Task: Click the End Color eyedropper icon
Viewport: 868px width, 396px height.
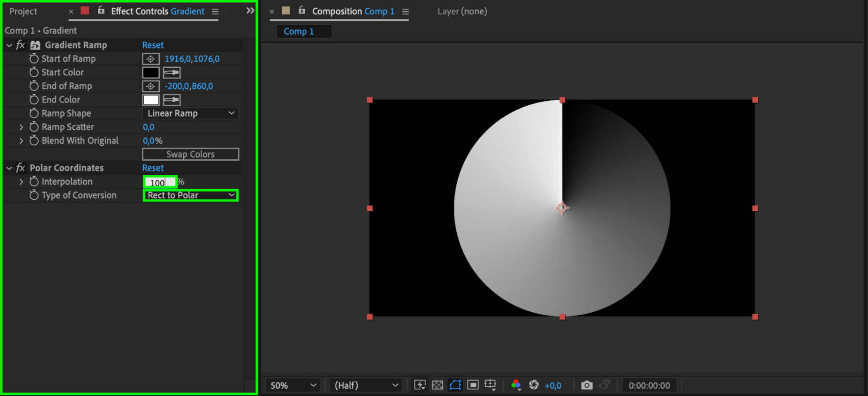Action: coord(172,100)
